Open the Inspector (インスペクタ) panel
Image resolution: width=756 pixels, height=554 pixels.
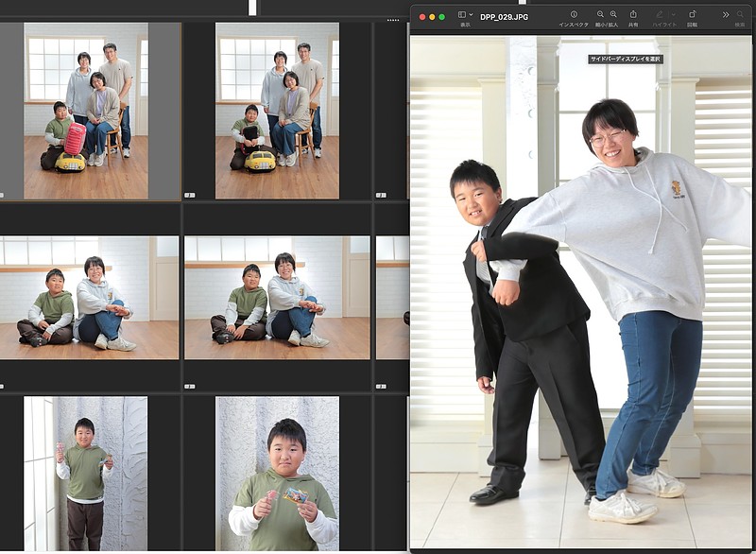click(x=573, y=15)
